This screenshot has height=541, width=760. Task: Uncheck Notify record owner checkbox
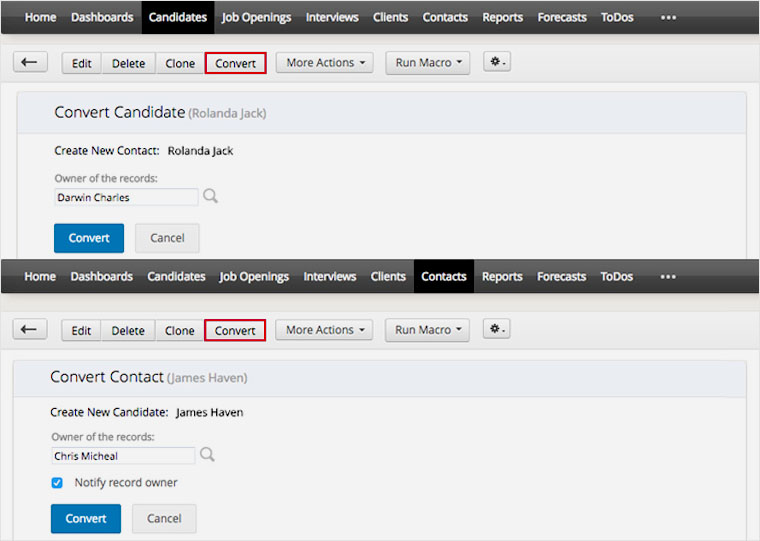click(x=57, y=482)
